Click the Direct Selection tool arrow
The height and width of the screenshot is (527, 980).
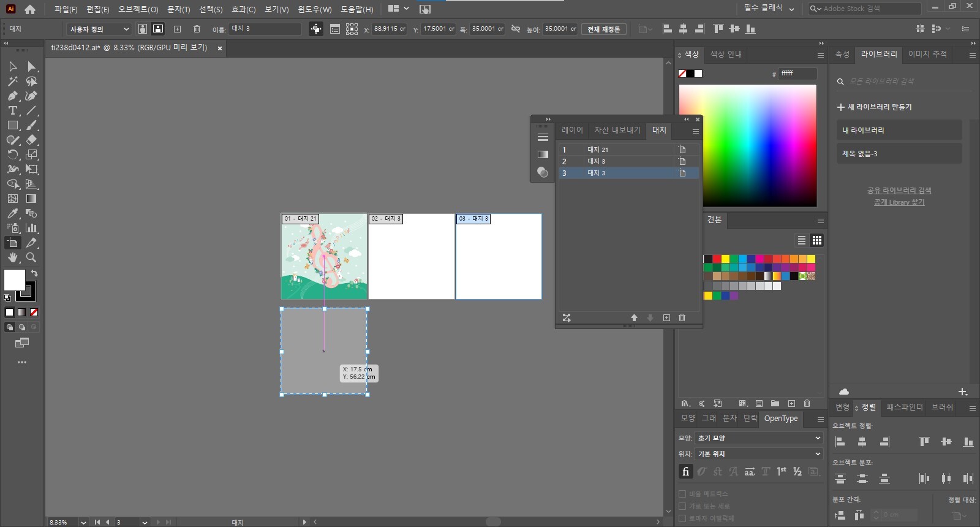coord(31,66)
